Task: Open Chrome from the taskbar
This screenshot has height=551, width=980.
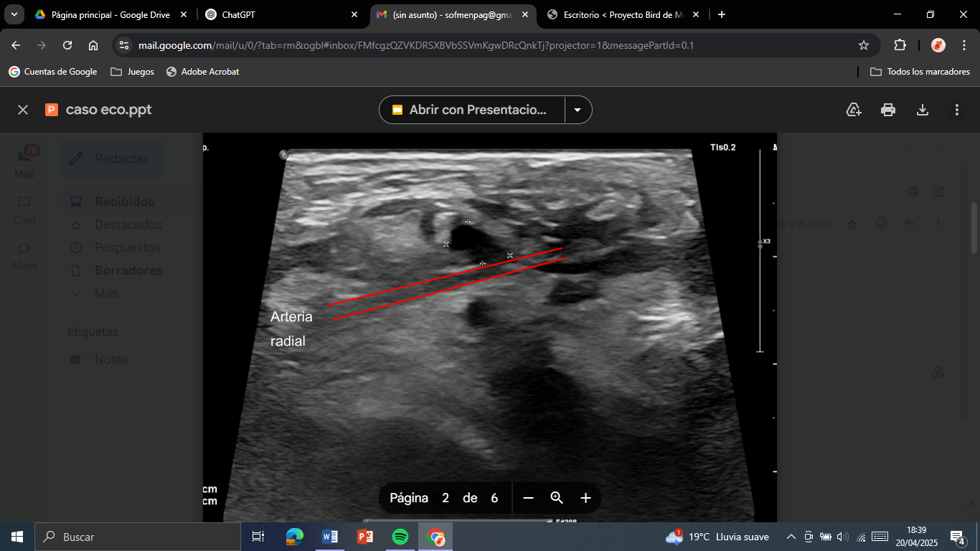Action: tap(435, 537)
